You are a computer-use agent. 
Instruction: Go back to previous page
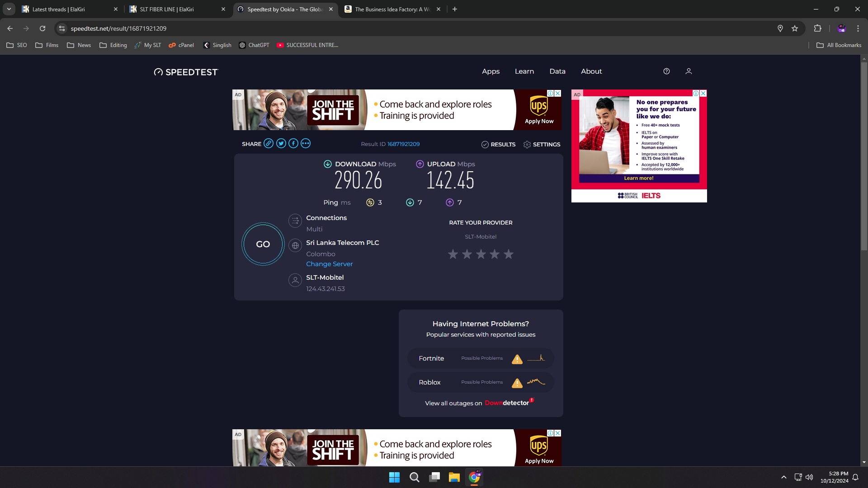[10, 28]
